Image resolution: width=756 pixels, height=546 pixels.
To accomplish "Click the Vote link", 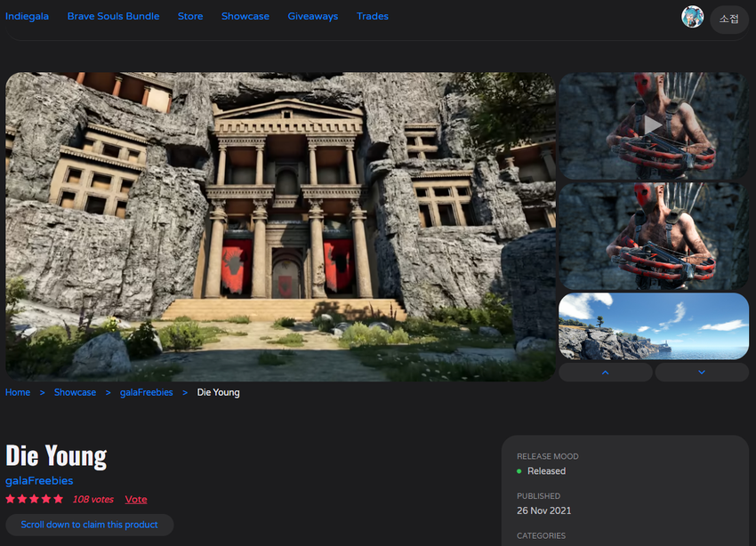I will (136, 500).
